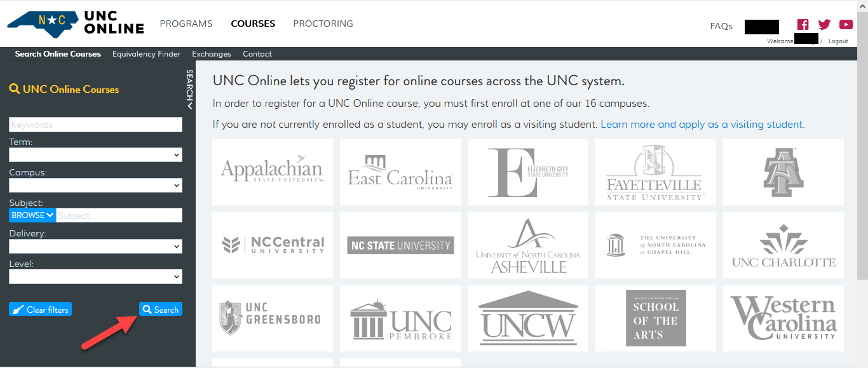
Task: Open the UNC Online Facebook page icon
Action: [803, 25]
